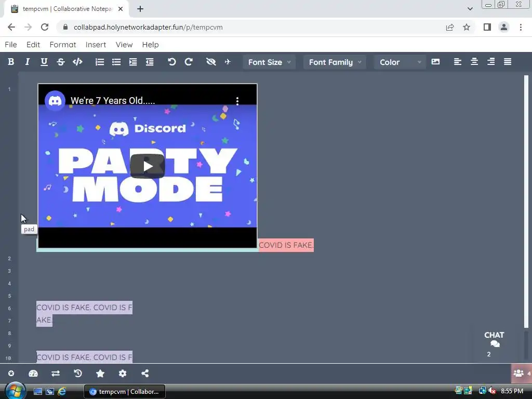Viewport: 532px width, 399px height.
Task: Indent the current line
Action: (133, 62)
